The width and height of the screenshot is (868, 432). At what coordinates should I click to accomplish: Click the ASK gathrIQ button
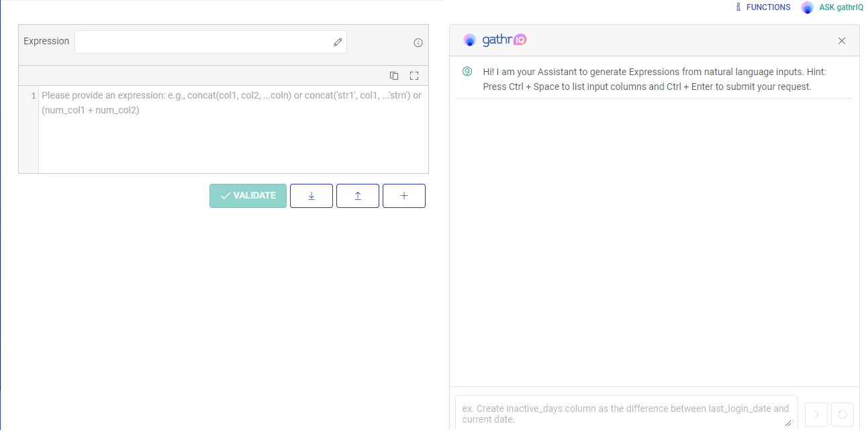tap(833, 7)
